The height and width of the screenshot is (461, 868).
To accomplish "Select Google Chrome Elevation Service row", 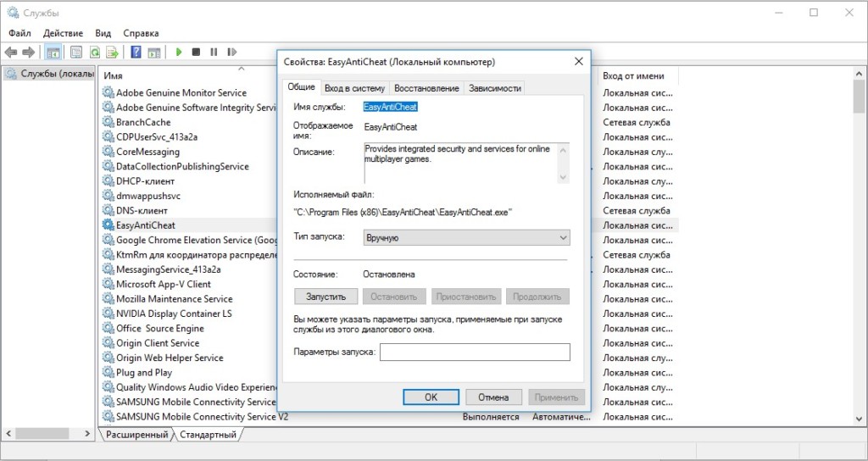I will coord(189,240).
